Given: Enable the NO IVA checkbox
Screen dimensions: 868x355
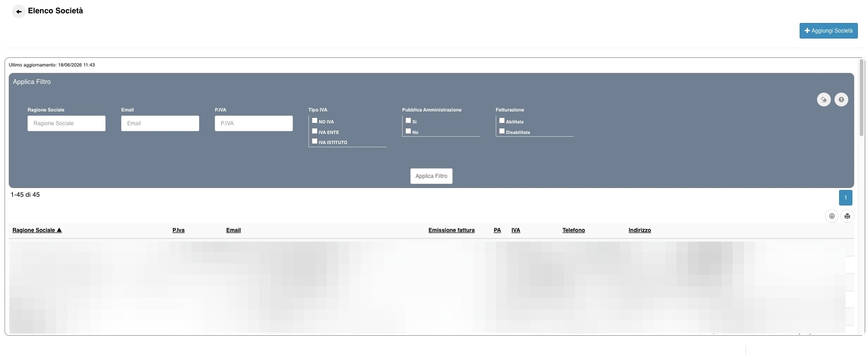Looking at the screenshot, I should (314, 121).
